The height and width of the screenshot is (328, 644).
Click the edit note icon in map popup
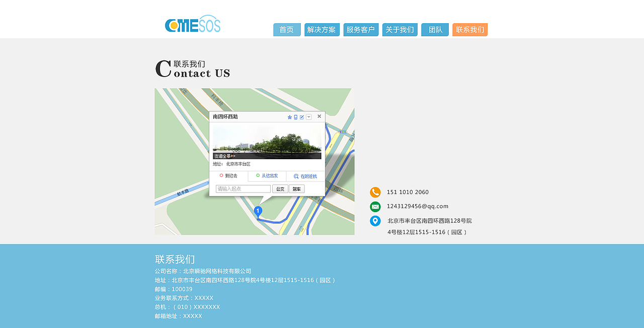(x=302, y=117)
